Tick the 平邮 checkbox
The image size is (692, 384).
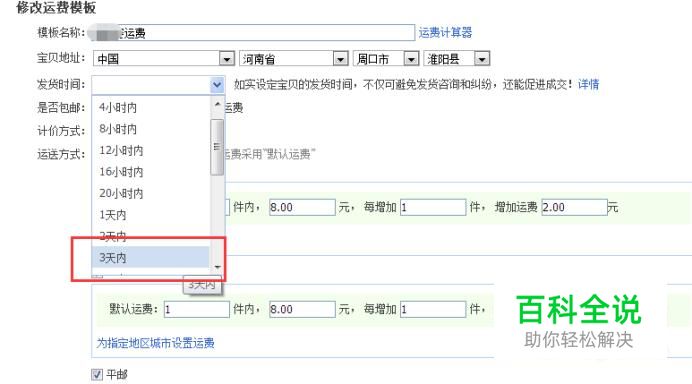click(97, 374)
